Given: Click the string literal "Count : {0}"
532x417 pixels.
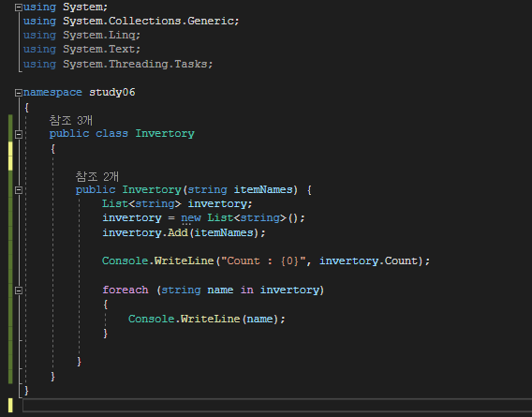Looking at the screenshot, I should tap(263, 261).
